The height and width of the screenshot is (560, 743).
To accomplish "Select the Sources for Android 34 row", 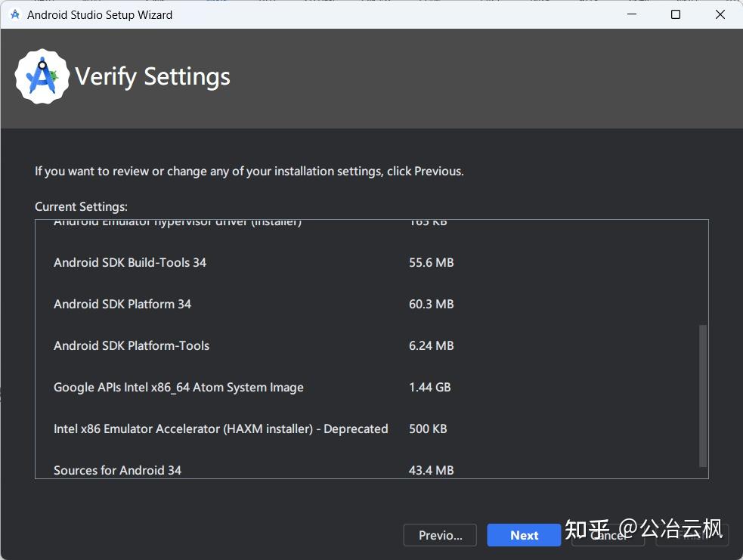I will click(x=117, y=470).
